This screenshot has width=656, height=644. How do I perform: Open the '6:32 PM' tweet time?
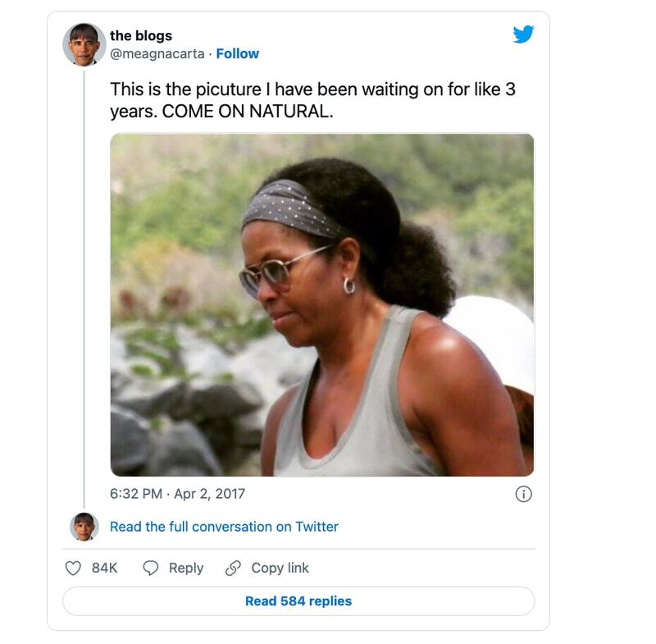point(137,494)
